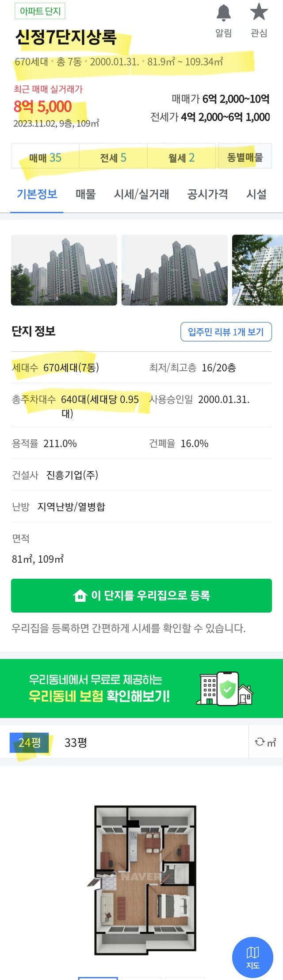Show 매매 35 listings

click(45, 158)
